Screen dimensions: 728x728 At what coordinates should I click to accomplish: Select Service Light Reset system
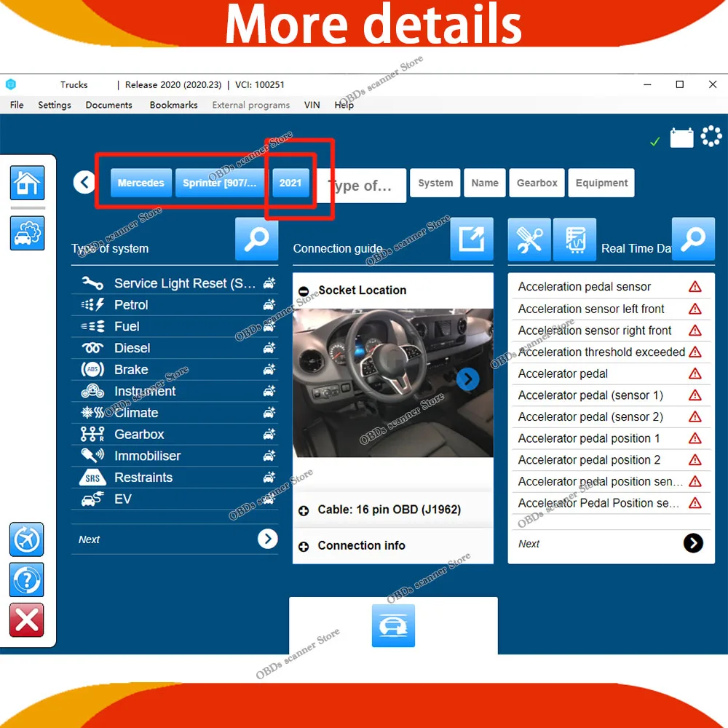click(175, 283)
